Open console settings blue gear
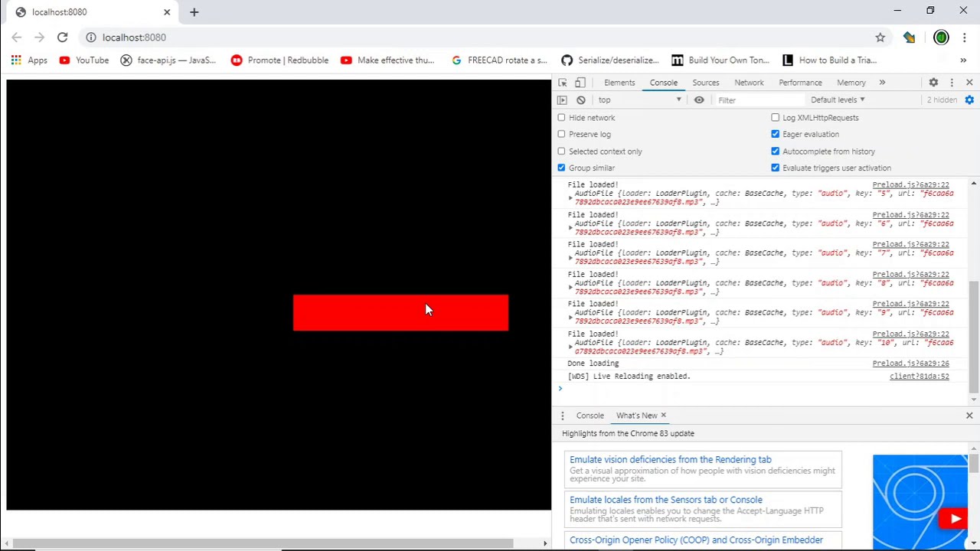 (x=969, y=100)
